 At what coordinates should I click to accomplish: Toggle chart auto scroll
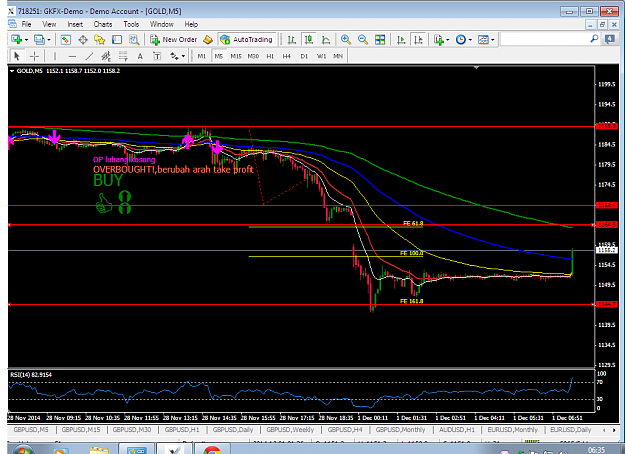click(x=401, y=39)
